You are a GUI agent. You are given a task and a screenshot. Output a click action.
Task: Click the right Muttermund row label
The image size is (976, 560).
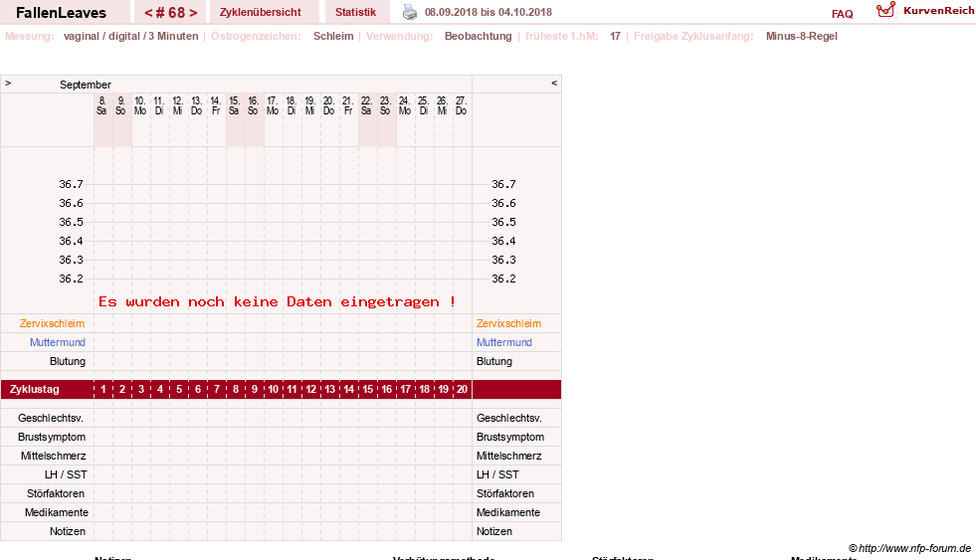coord(504,342)
